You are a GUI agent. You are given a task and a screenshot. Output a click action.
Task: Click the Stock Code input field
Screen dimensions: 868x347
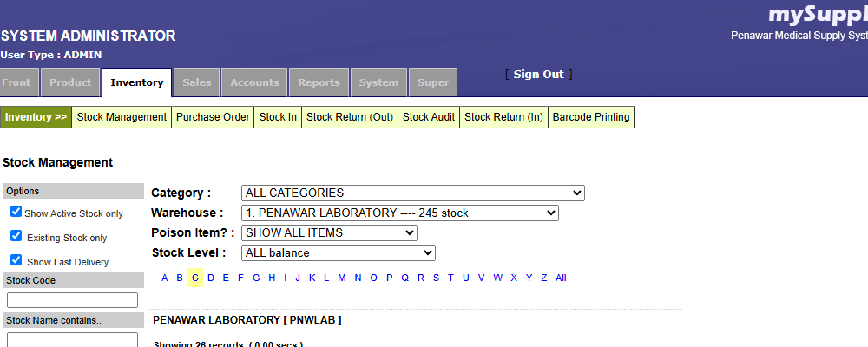72,300
